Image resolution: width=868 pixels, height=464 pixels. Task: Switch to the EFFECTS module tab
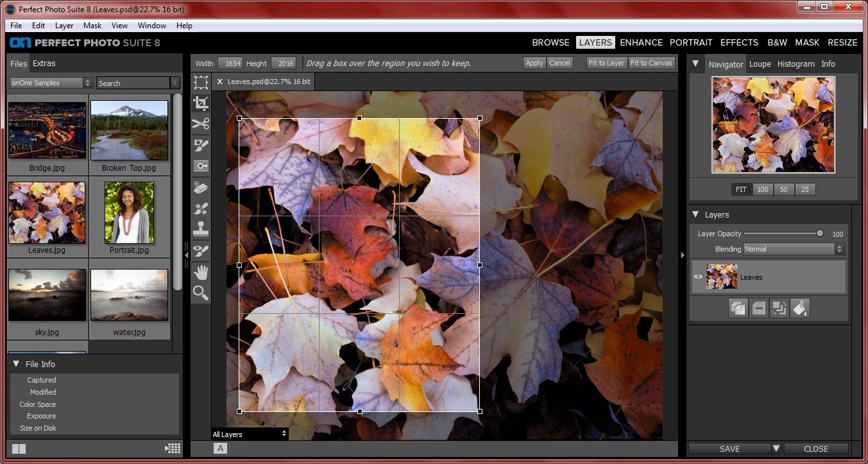click(739, 42)
